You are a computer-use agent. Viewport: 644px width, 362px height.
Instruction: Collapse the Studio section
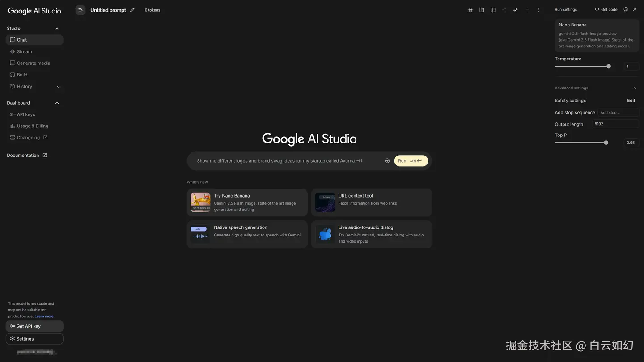coord(57,29)
